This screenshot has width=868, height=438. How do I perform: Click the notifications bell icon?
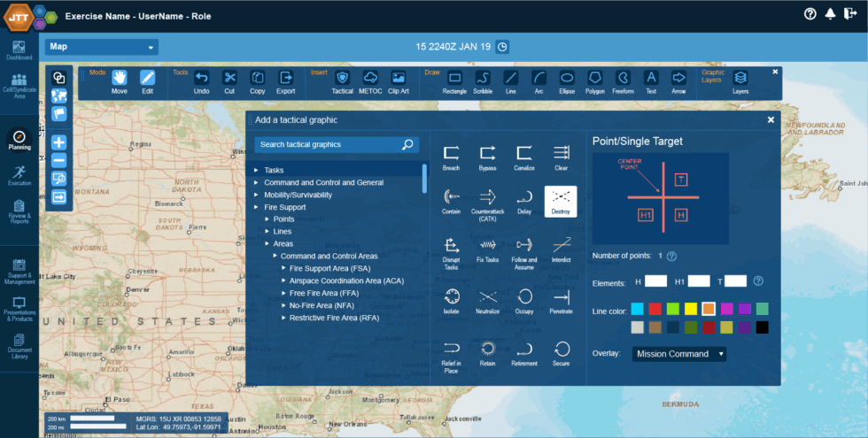(830, 13)
